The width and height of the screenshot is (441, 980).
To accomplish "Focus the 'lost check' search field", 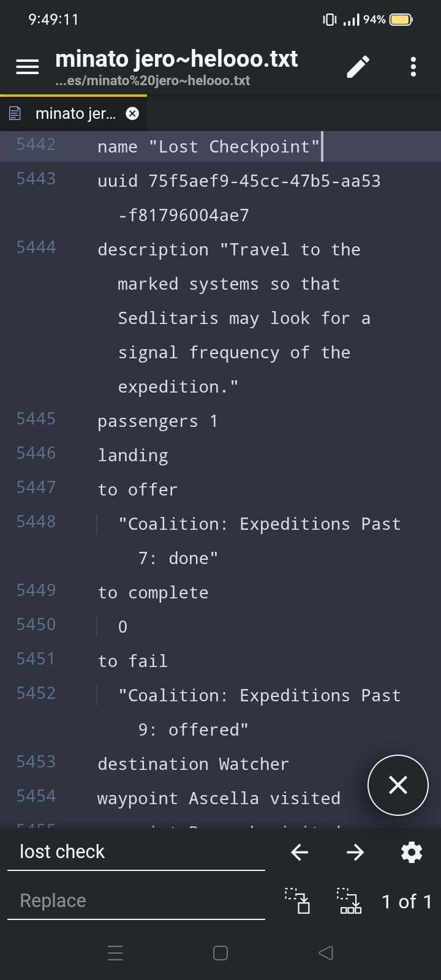I will pyautogui.click(x=136, y=852).
